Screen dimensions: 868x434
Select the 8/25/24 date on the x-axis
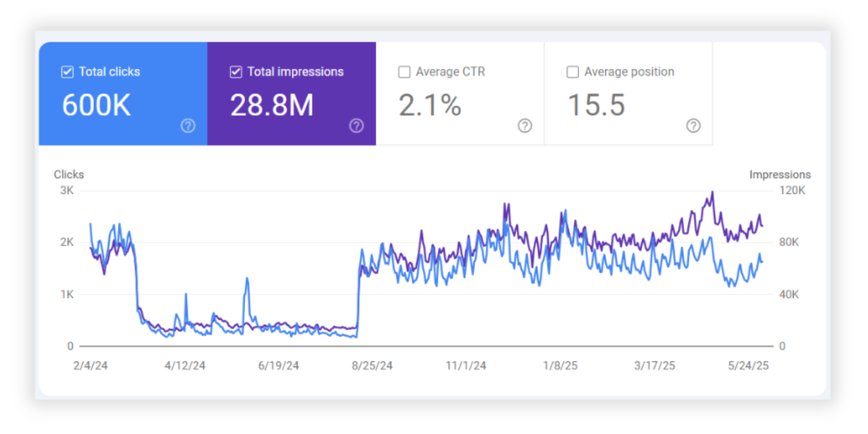[x=372, y=365]
